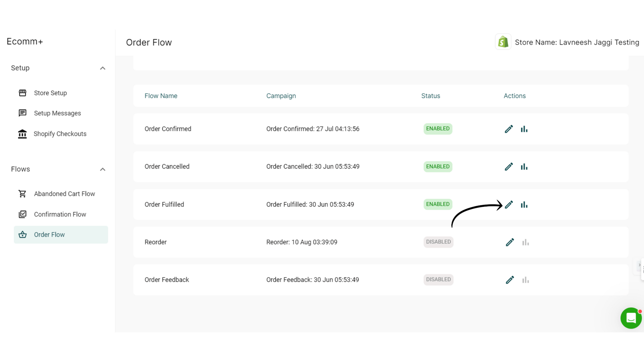The image size is (644, 362).
Task: Edit the Reorder flow
Action: [x=509, y=242]
